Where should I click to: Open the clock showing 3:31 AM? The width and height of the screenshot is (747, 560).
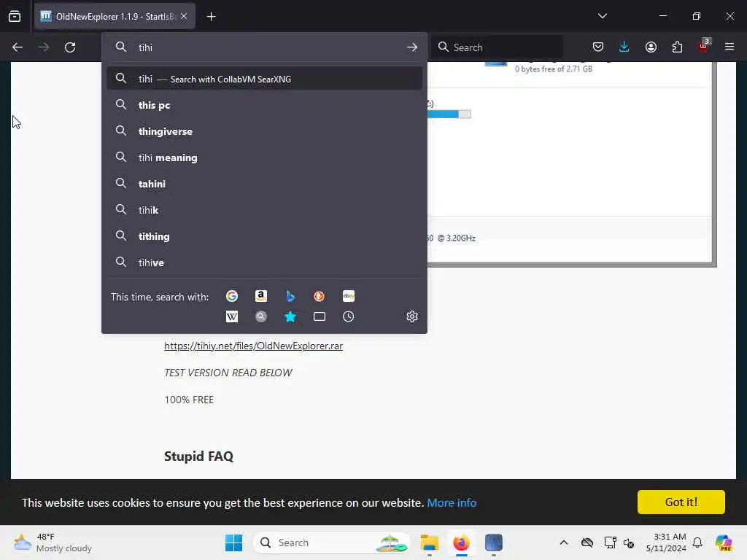[666, 542]
